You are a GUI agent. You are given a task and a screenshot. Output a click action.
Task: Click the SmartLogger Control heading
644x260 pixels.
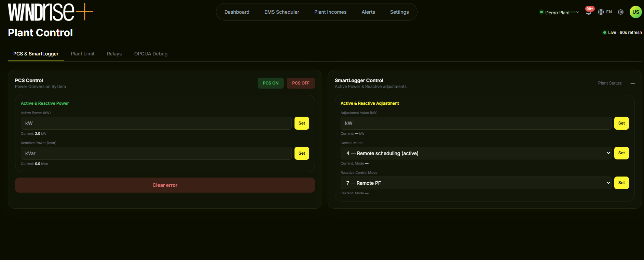click(359, 80)
